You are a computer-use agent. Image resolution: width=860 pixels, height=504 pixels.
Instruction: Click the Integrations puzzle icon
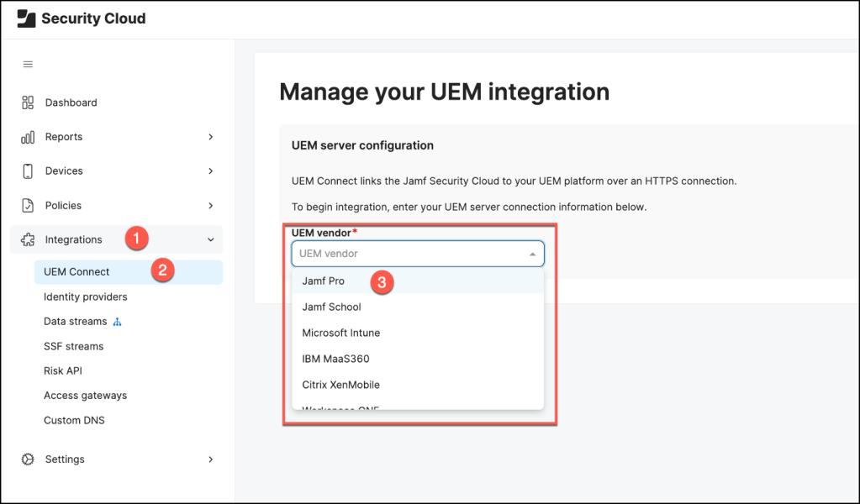point(28,240)
